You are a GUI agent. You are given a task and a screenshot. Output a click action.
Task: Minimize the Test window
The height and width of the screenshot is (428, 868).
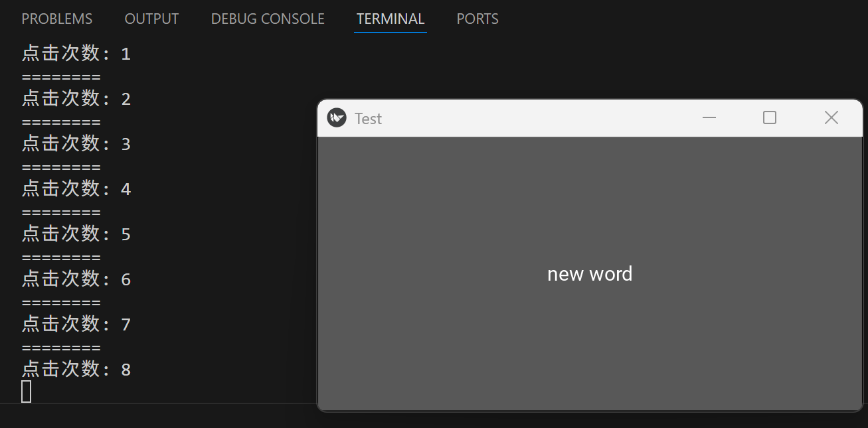(709, 118)
